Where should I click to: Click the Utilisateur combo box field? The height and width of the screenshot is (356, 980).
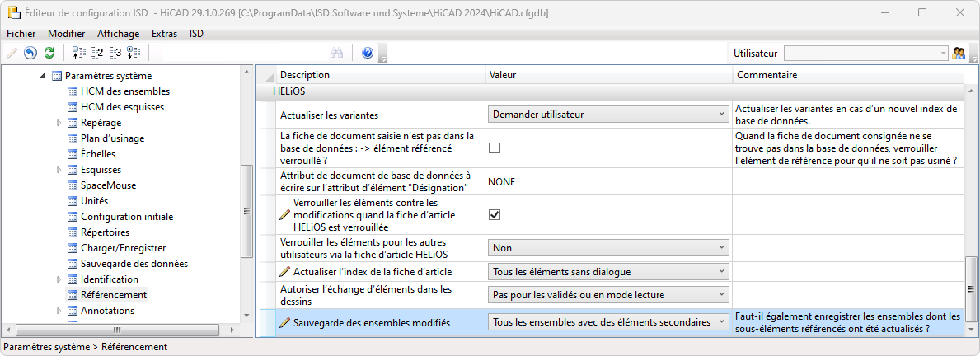(x=866, y=53)
